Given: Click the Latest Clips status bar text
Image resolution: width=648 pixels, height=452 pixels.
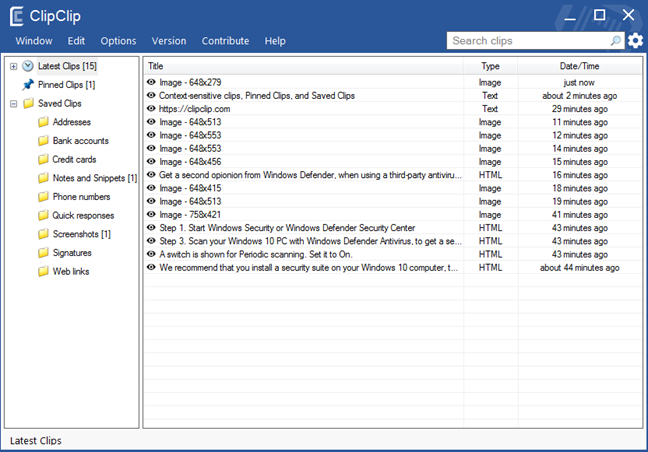Looking at the screenshot, I should (x=36, y=441).
